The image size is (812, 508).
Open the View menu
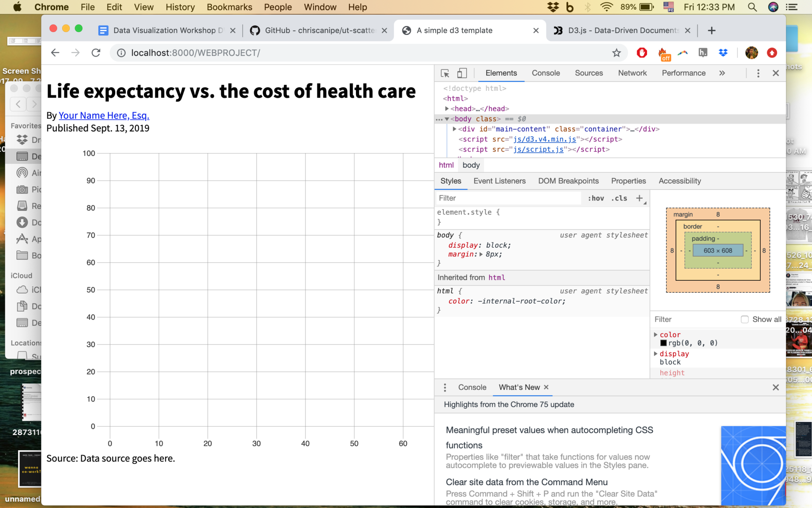coord(144,7)
